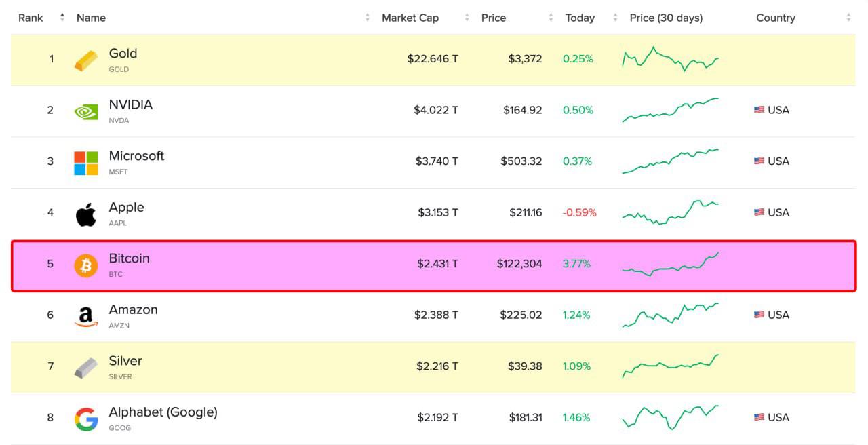Open the Alphabet (Google) name link
This screenshot has height=445, width=868.
pos(163,412)
